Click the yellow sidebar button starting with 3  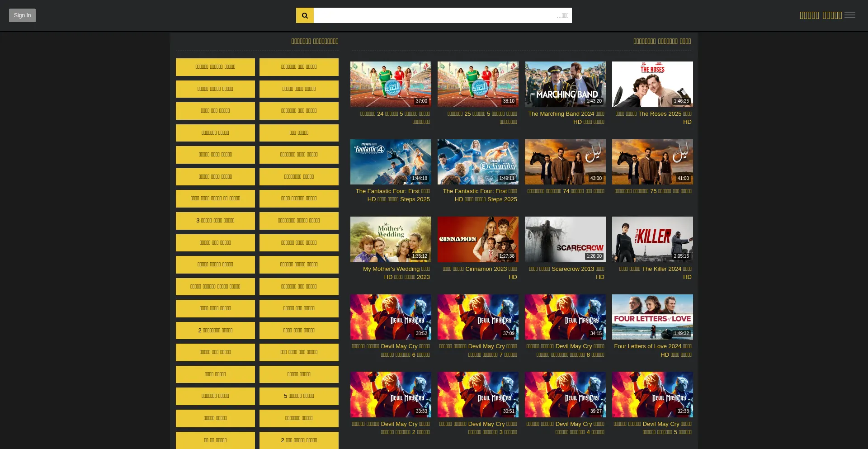[x=215, y=221]
